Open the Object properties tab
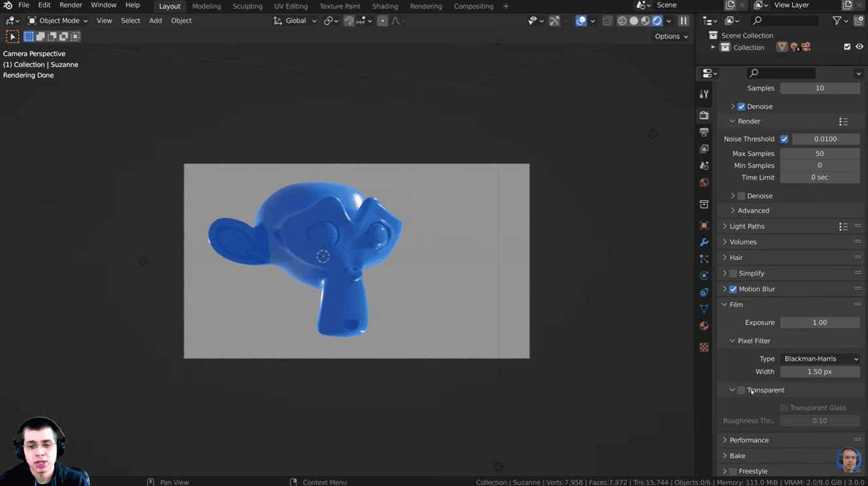The width and height of the screenshot is (868, 486). (x=704, y=225)
